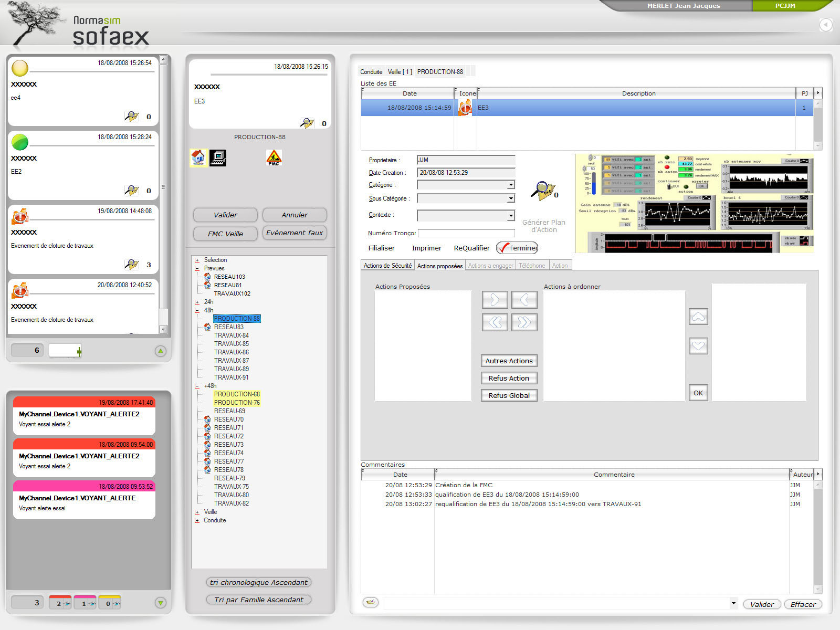
Task: Toggle the pink alert filter showing 1
Action: click(x=85, y=603)
